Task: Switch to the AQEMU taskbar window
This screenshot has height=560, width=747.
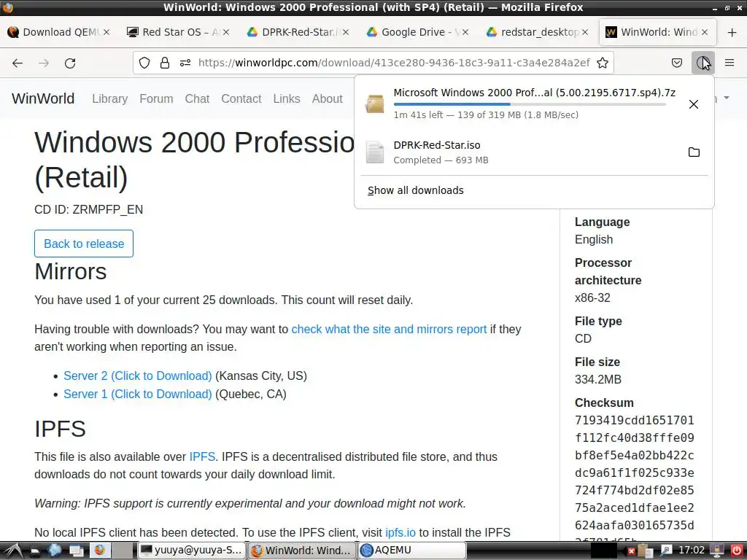Action: pos(412,551)
